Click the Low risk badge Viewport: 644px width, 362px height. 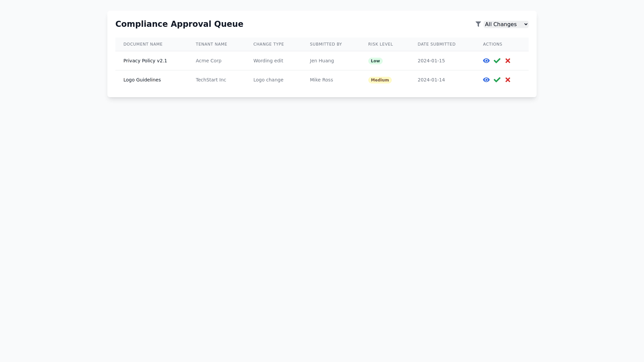[375, 61]
